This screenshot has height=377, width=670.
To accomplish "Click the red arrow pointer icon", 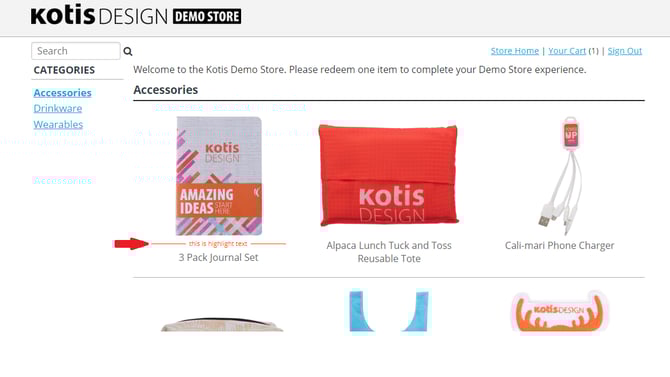I will 132,244.
